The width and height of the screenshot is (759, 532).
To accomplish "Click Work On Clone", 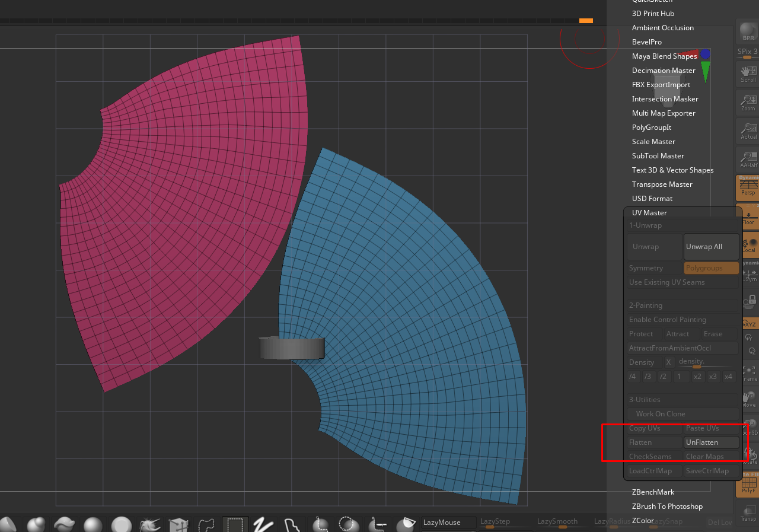I will (x=683, y=414).
